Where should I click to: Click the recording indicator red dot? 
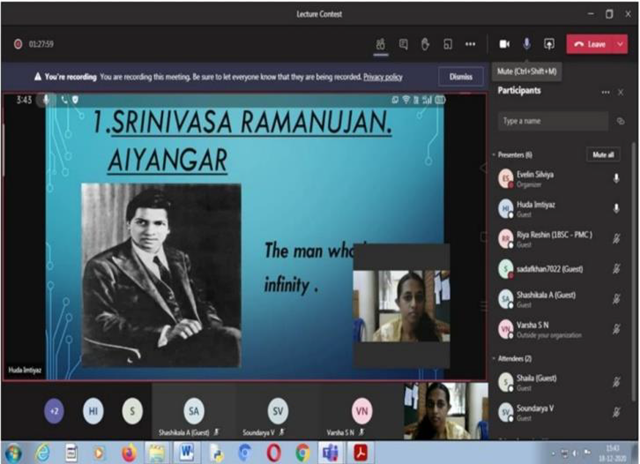(18, 44)
